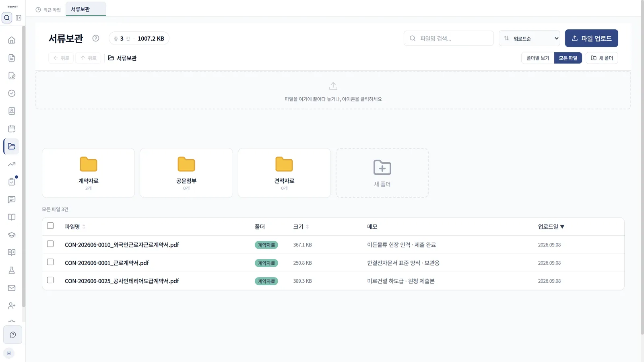Open the open-book guide sidebar icon

click(12, 217)
